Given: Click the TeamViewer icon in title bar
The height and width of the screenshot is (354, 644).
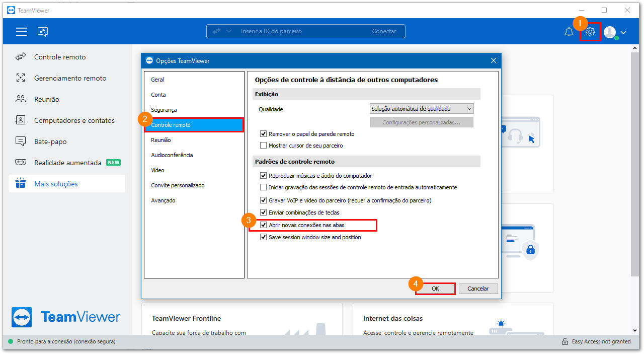Looking at the screenshot, I should click(x=11, y=10).
